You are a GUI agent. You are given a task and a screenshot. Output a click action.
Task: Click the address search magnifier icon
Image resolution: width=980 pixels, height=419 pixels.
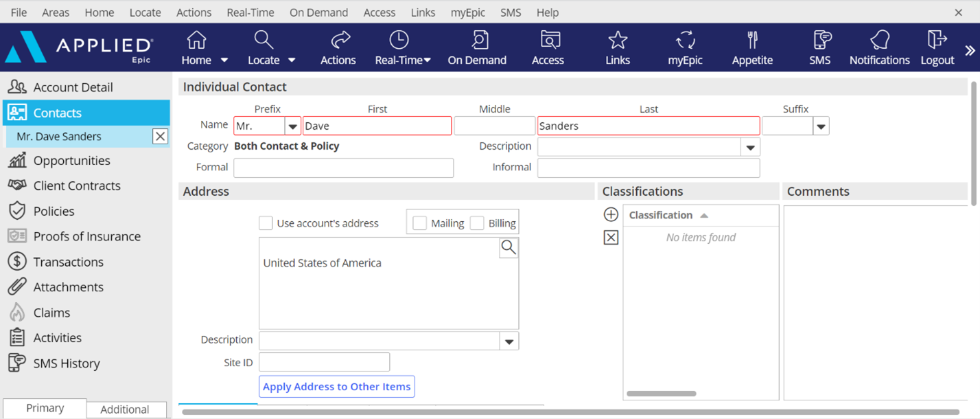tap(509, 248)
